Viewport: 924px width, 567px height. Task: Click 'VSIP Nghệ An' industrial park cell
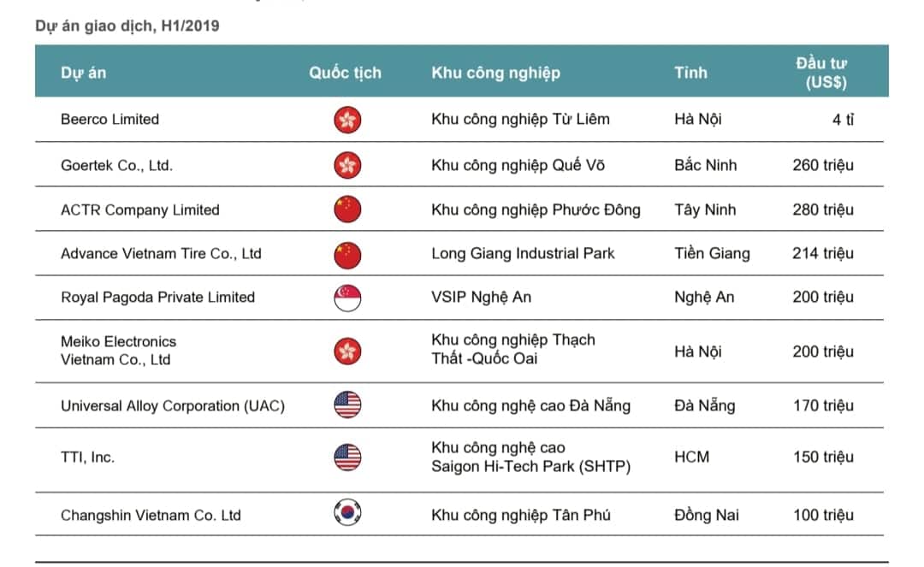click(481, 298)
